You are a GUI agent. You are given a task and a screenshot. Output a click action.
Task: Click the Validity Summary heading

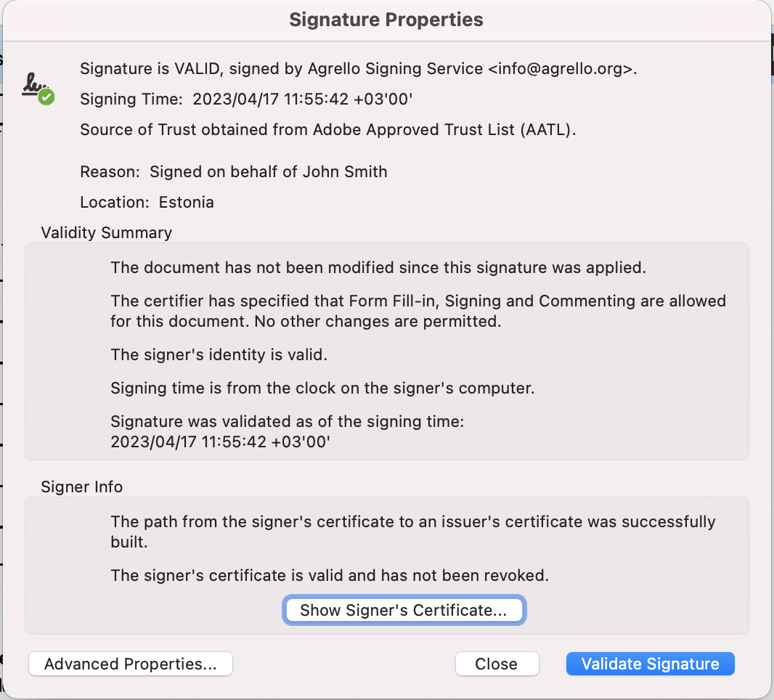coord(107,233)
